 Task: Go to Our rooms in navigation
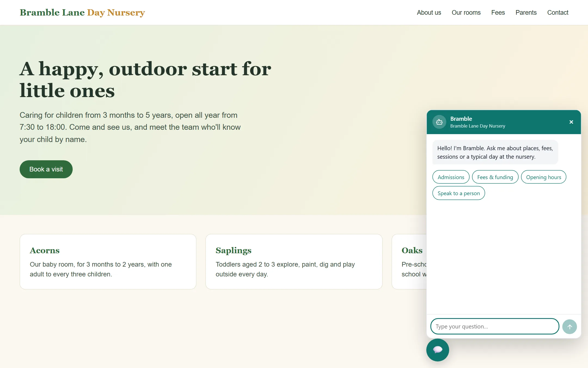466,13
